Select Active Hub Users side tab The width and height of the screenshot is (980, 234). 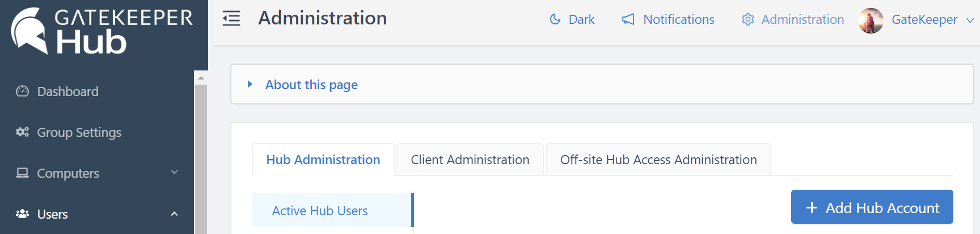click(320, 211)
